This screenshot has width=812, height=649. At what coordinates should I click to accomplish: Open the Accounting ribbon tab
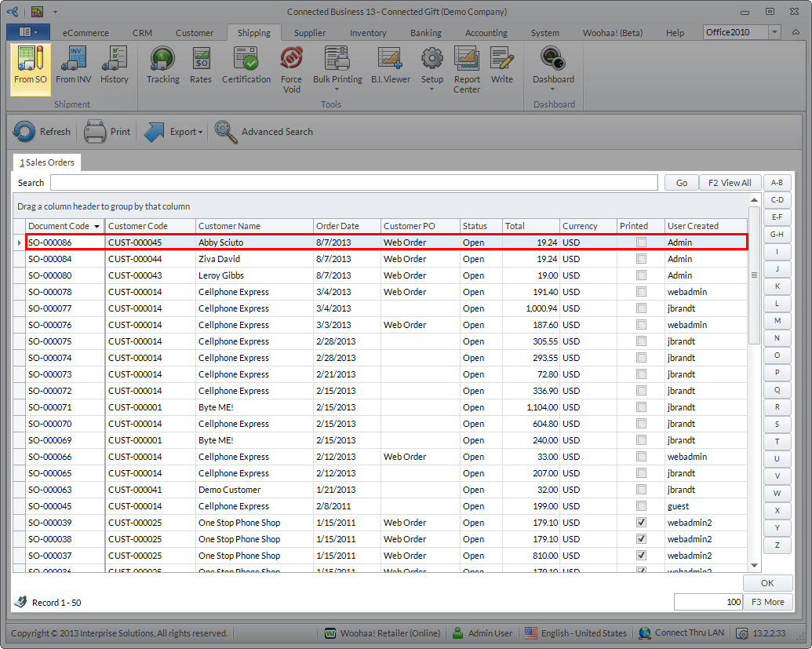(x=486, y=33)
